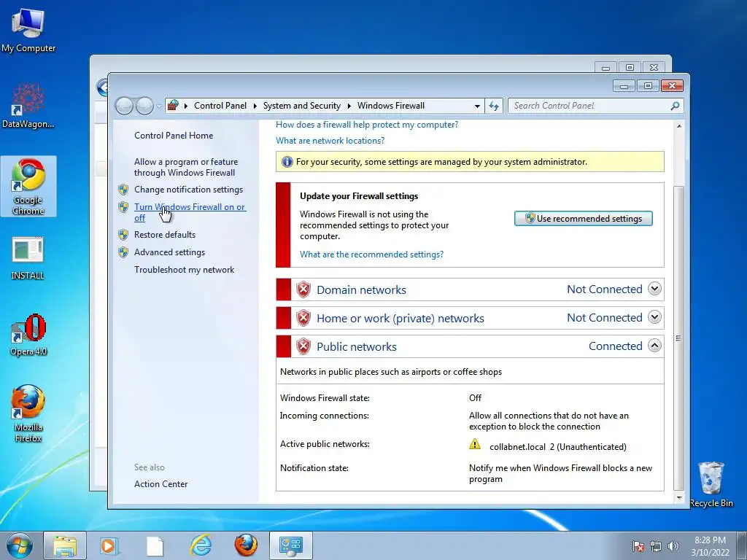Click Use recommended settings button
Screen dimensions: 747x560
click(x=583, y=219)
